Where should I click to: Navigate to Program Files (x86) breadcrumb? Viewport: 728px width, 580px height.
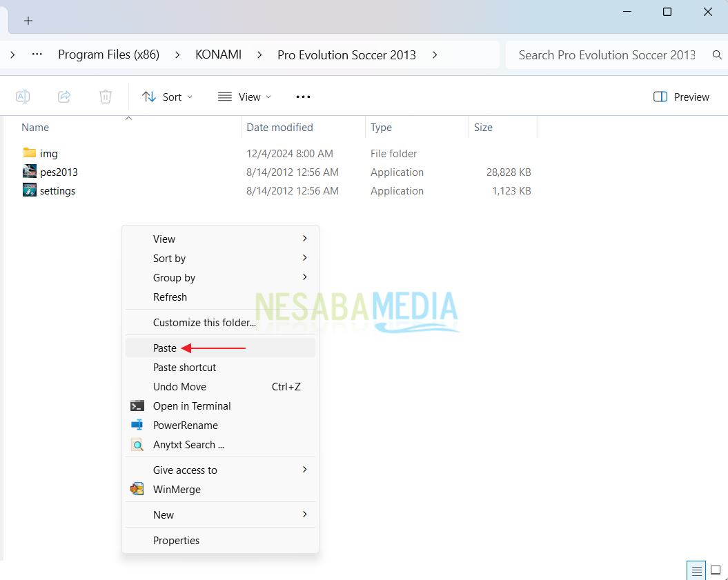tap(108, 54)
